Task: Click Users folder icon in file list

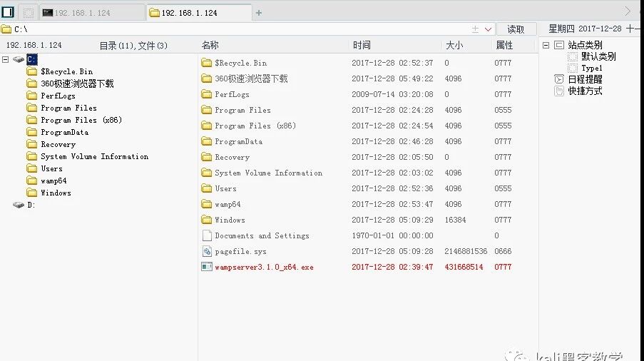Action: coord(207,188)
